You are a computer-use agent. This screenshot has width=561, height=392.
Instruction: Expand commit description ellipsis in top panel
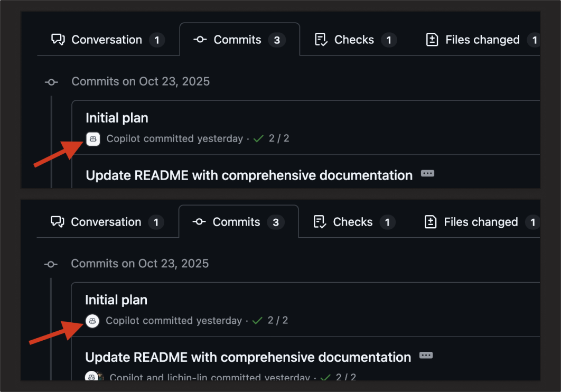click(x=427, y=174)
